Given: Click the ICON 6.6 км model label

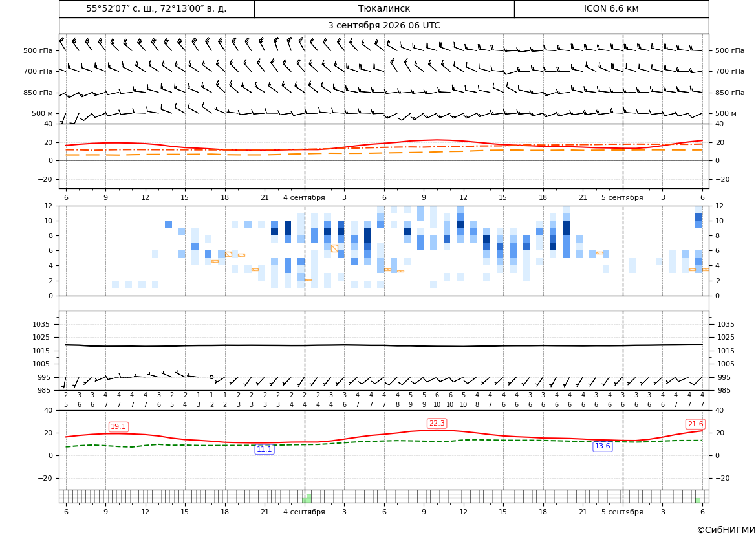Looking at the screenshot, I should point(611,9).
